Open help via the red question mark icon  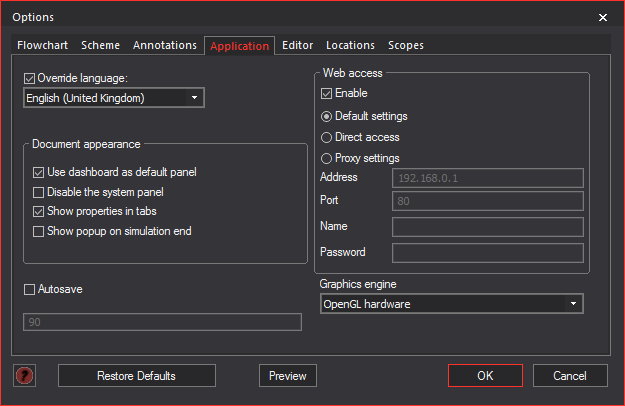click(x=24, y=375)
